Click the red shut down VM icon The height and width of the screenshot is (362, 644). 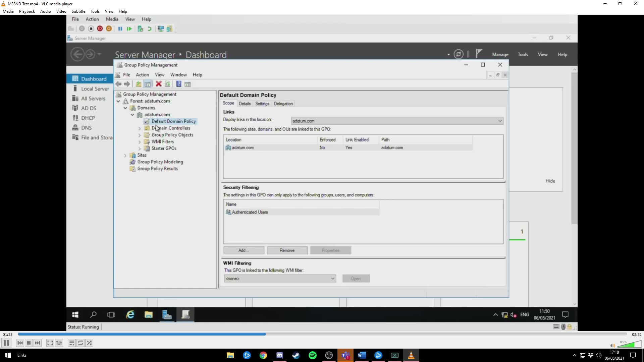[100, 29]
